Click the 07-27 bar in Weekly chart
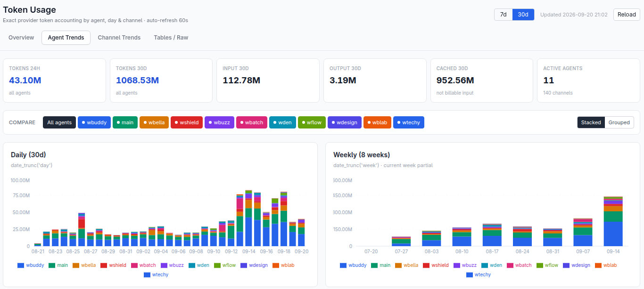 click(401, 241)
